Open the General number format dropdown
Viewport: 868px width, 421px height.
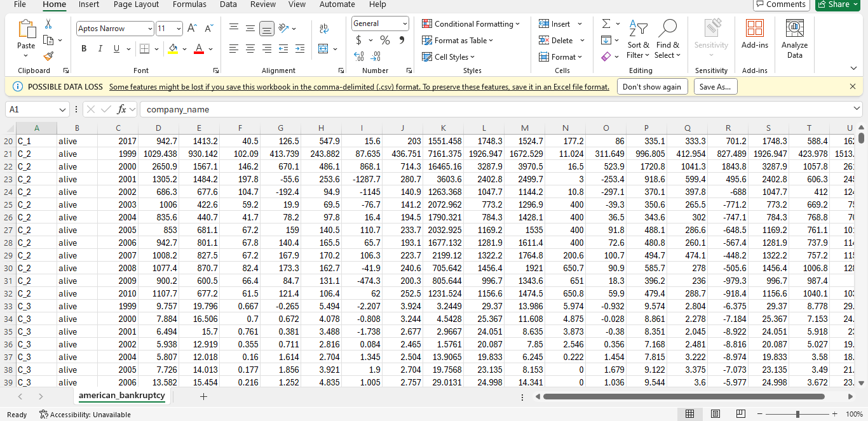(405, 23)
